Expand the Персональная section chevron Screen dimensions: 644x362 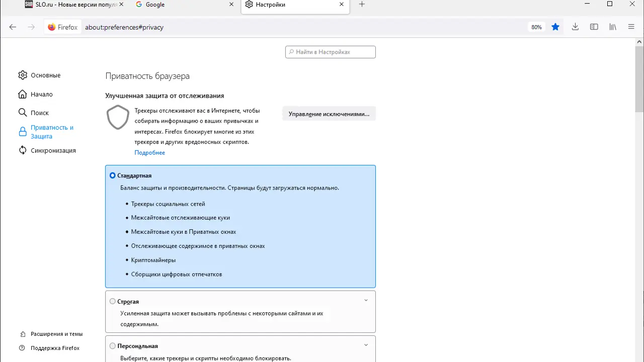coord(366,345)
